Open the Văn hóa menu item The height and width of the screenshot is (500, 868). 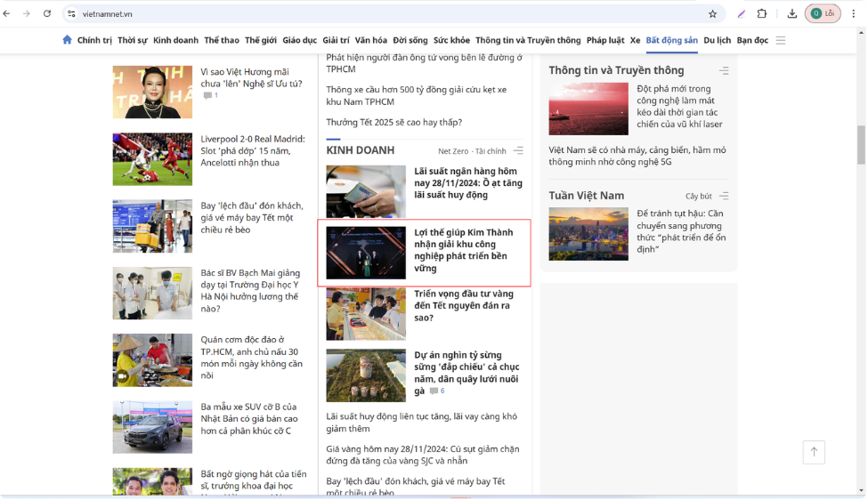click(x=371, y=40)
